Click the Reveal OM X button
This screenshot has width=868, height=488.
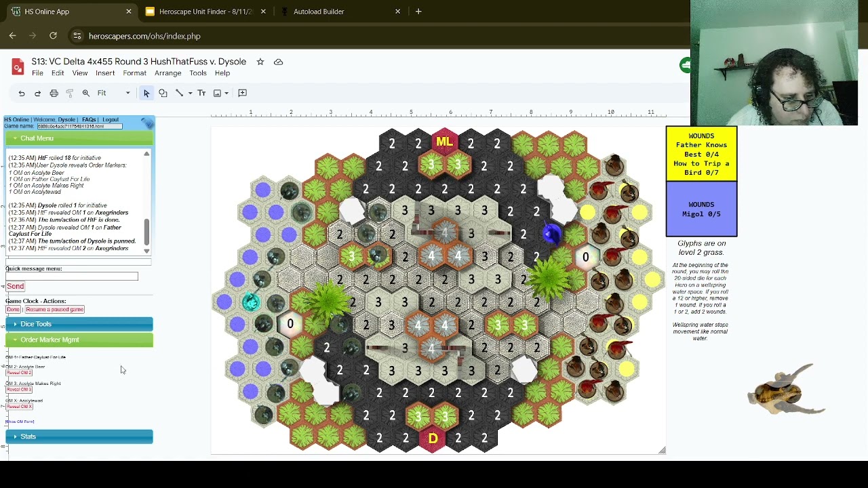(19, 407)
